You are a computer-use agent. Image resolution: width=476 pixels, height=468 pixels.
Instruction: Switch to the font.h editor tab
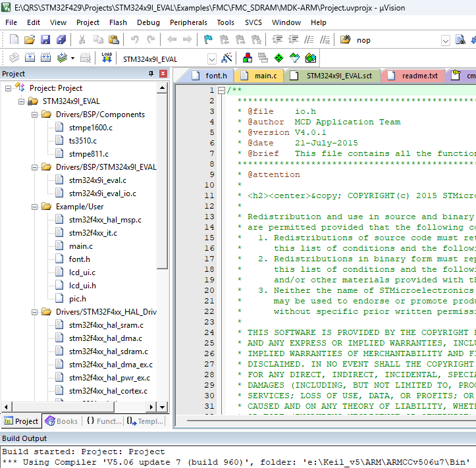click(x=209, y=76)
